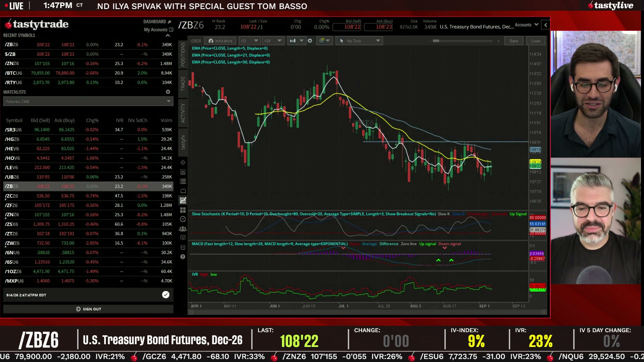Adjust the chart zoom slider

tap(436, 41)
